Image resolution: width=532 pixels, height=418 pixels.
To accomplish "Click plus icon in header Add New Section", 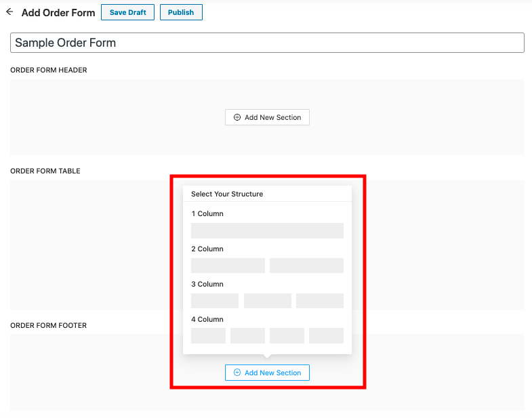I will [x=237, y=117].
